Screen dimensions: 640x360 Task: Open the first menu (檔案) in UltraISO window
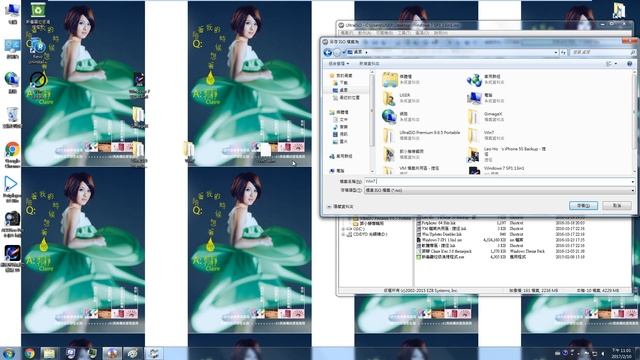[x=347, y=33]
